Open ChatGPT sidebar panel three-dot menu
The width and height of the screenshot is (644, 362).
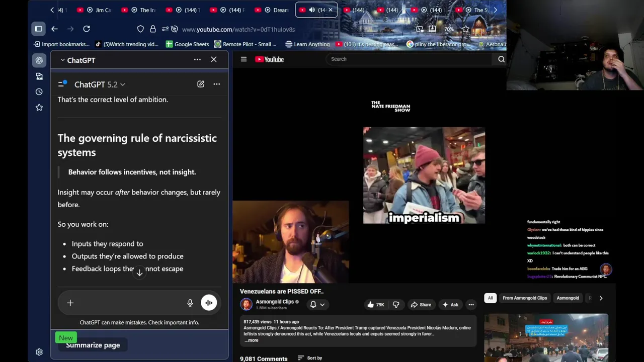tap(197, 59)
